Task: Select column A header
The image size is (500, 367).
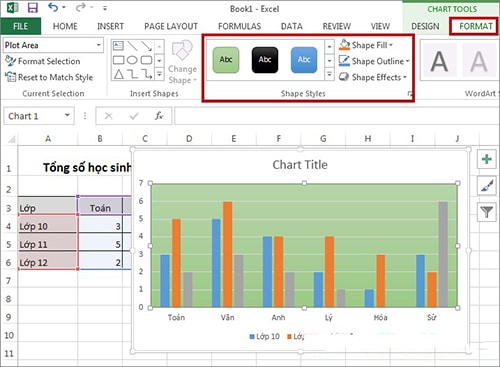Action: [x=48, y=138]
